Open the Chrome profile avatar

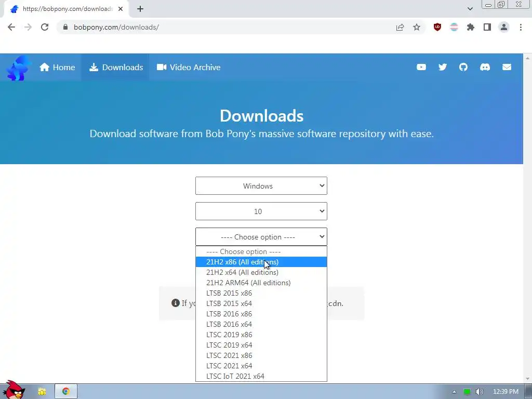[504, 27]
